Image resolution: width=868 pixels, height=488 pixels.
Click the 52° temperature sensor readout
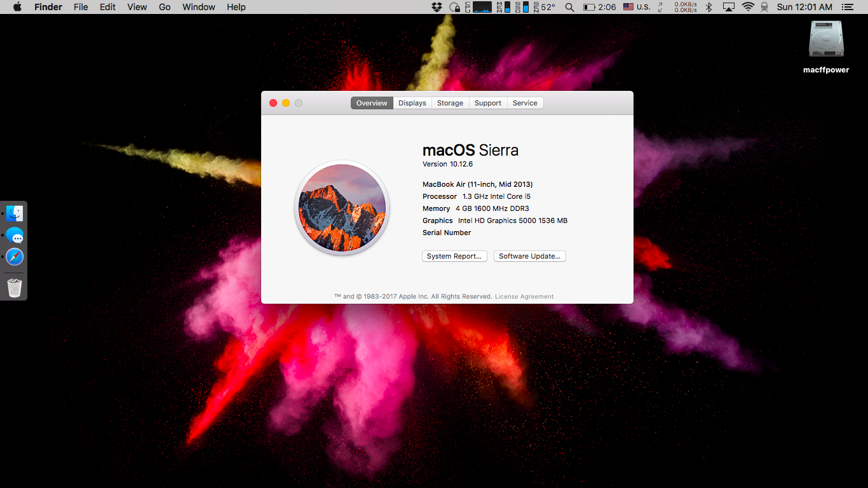pos(543,7)
